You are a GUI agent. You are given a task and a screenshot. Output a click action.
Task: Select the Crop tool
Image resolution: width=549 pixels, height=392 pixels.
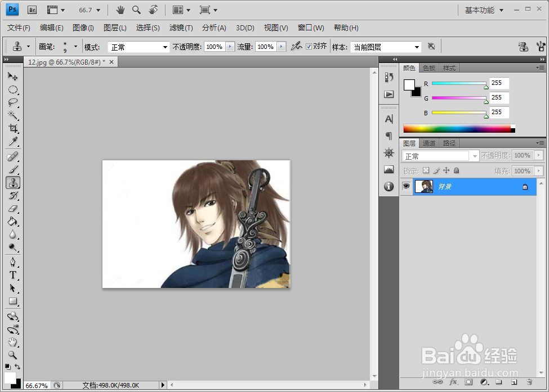coord(13,128)
